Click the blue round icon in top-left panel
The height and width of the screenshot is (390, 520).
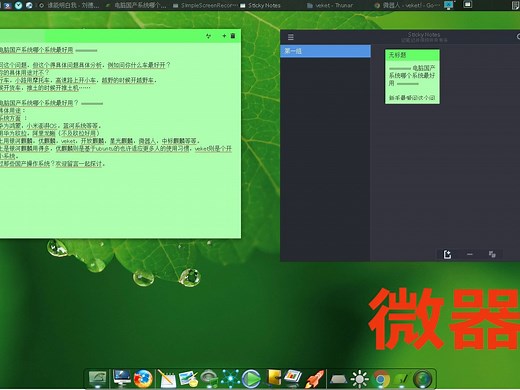18,5
